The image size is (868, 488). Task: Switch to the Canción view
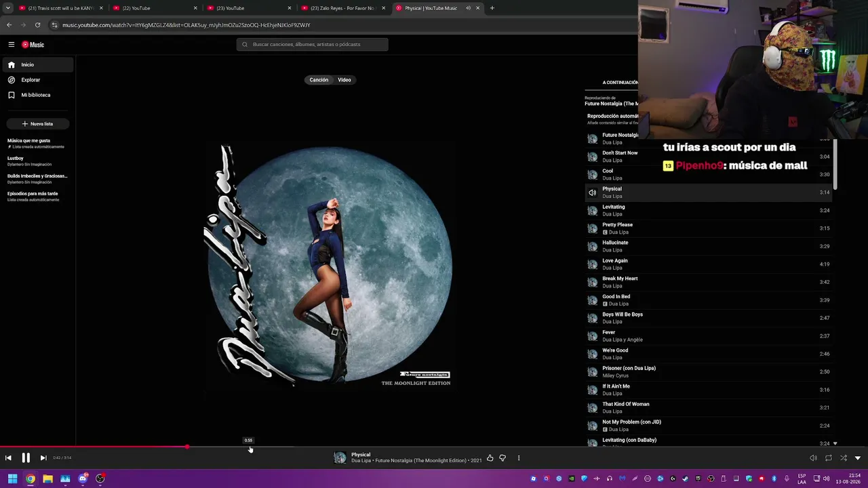click(x=319, y=80)
